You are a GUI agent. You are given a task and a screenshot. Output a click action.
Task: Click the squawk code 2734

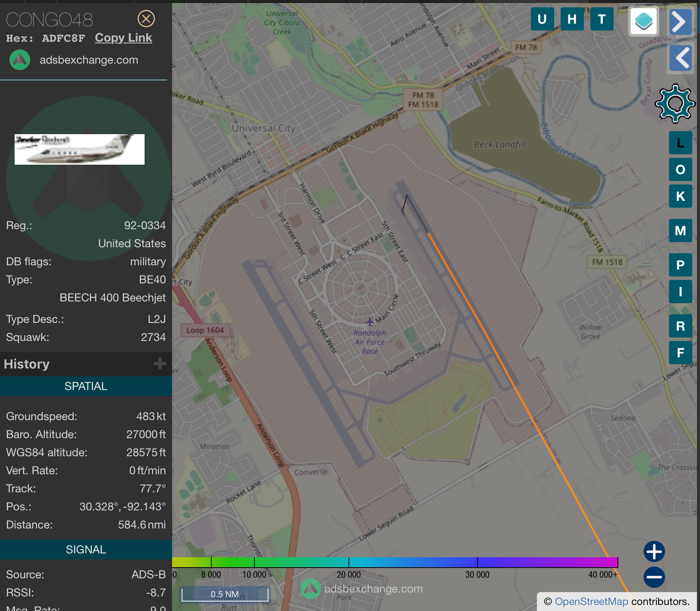[x=153, y=337]
